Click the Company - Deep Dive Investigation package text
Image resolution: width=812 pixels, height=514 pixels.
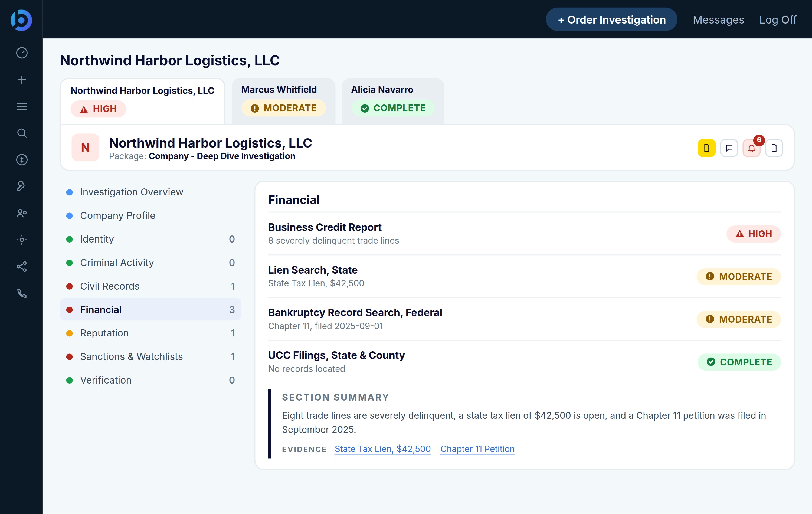point(222,156)
